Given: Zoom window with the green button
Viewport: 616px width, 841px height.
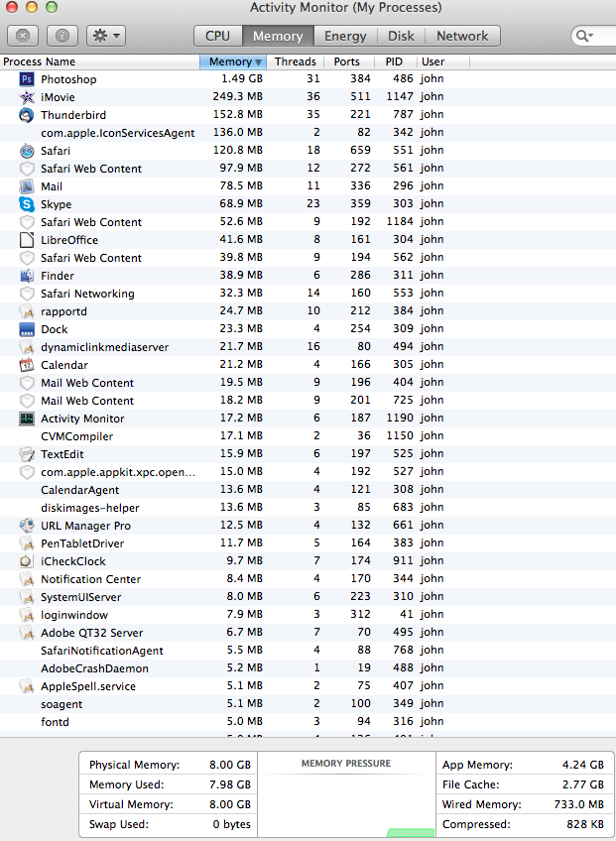Looking at the screenshot, I should 51,8.
